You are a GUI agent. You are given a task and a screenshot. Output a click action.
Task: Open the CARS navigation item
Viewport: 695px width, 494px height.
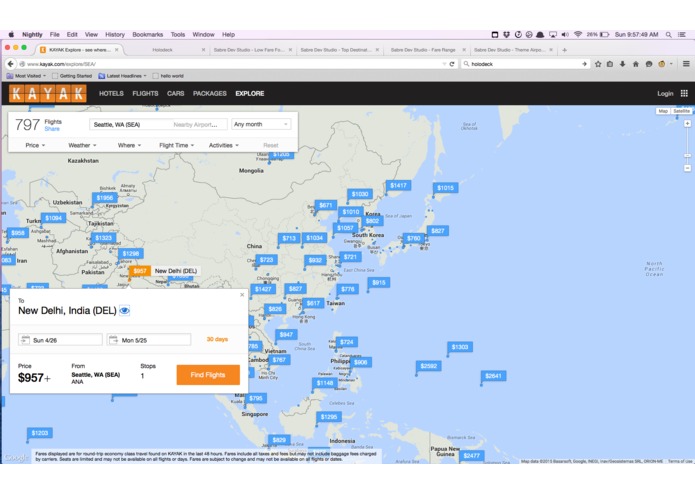pos(176,93)
